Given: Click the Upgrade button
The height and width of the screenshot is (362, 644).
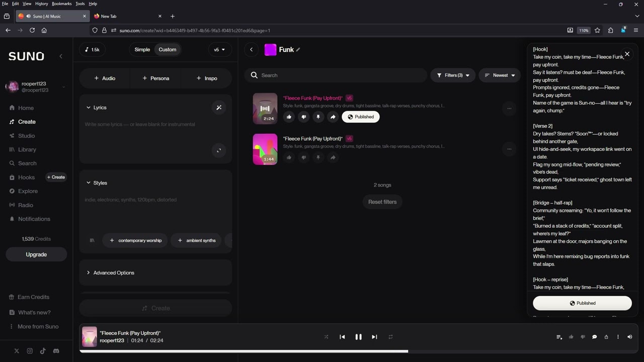Looking at the screenshot, I should [36, 254].
